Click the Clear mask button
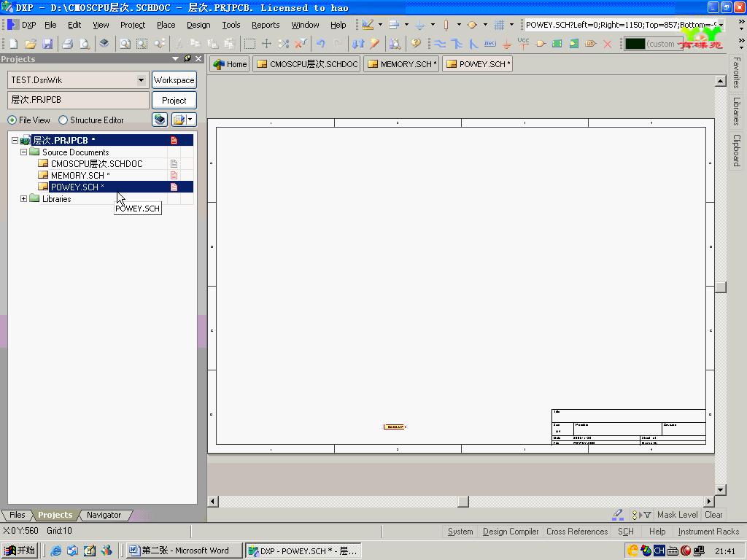Image resolution: width=747 pixels, height=560 pixels. 713,515
